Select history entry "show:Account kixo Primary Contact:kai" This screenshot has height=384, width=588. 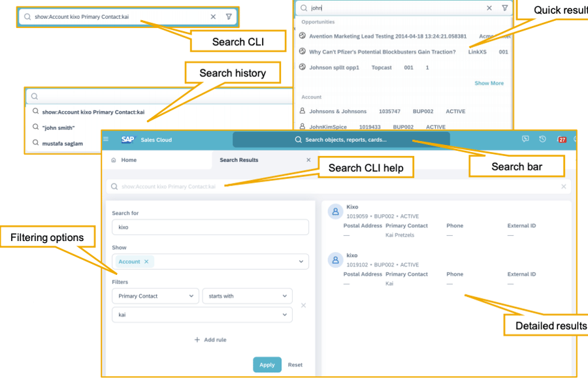pos(93,112)
